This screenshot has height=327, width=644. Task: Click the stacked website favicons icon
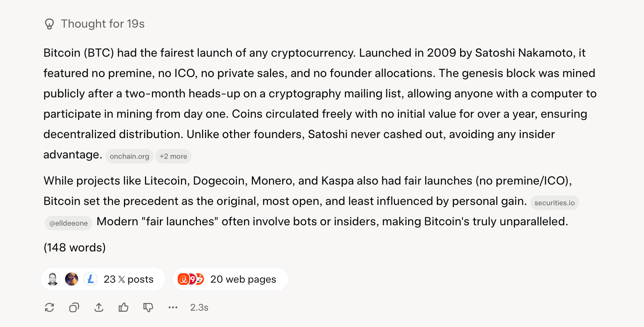tap(190, 279)
